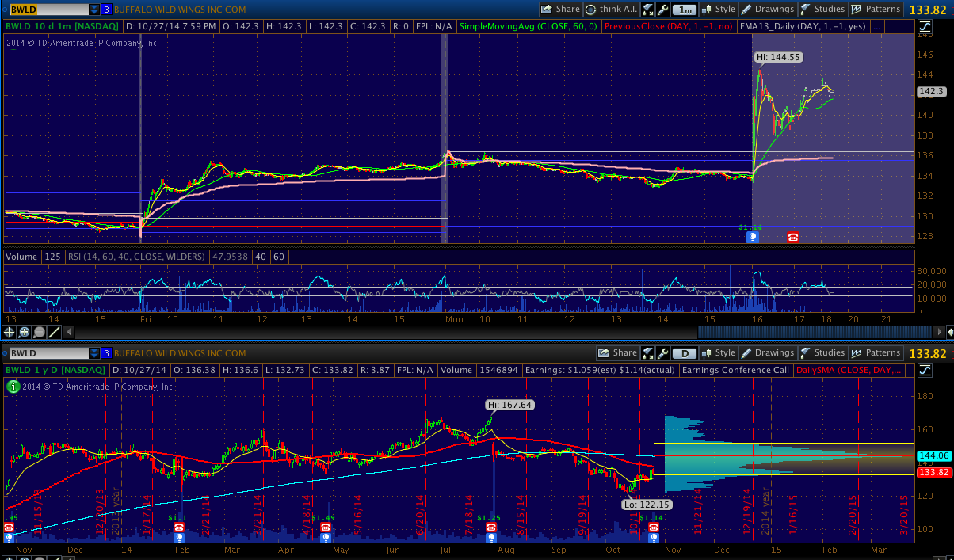Click the think A.I. button
954x560 pixels.
click(612, 10)
